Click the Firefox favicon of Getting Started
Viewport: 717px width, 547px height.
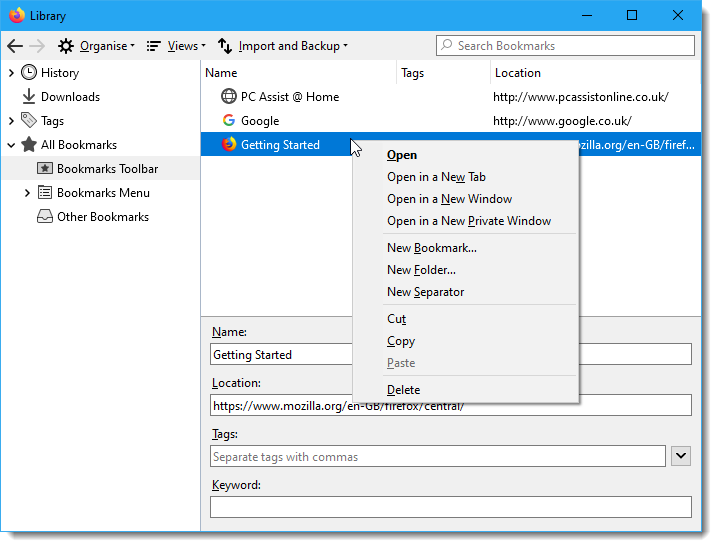(229, 144)
